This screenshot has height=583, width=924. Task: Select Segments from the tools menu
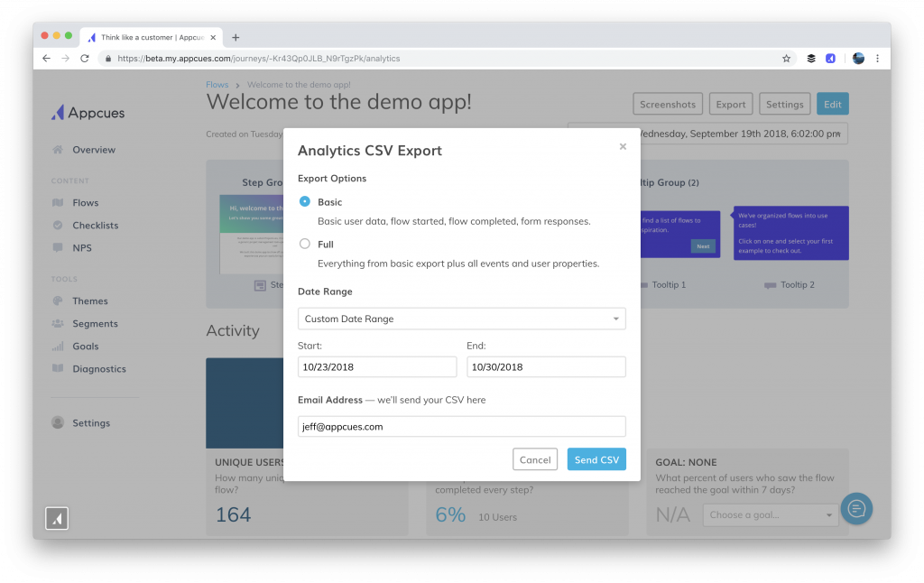tap(93, 323)
